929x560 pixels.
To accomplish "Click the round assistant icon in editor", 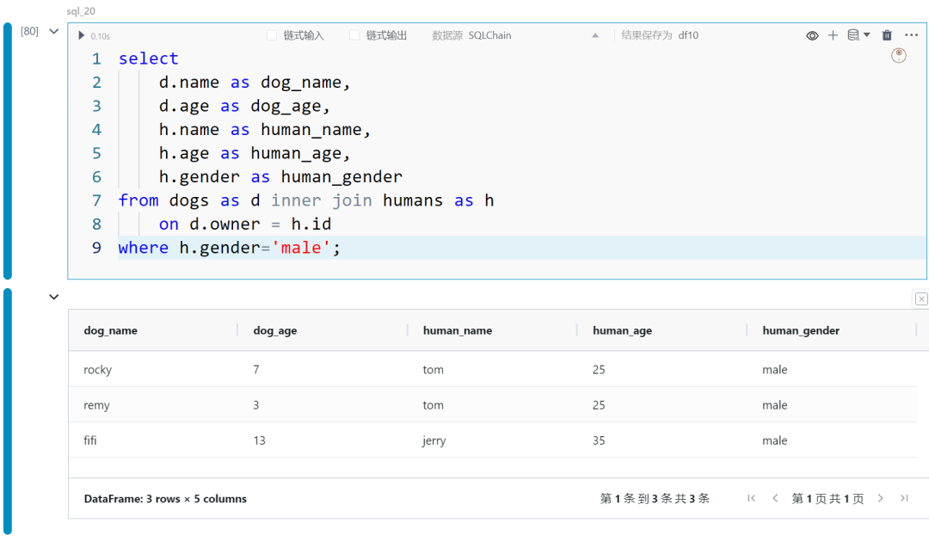I will pos(899,56).
